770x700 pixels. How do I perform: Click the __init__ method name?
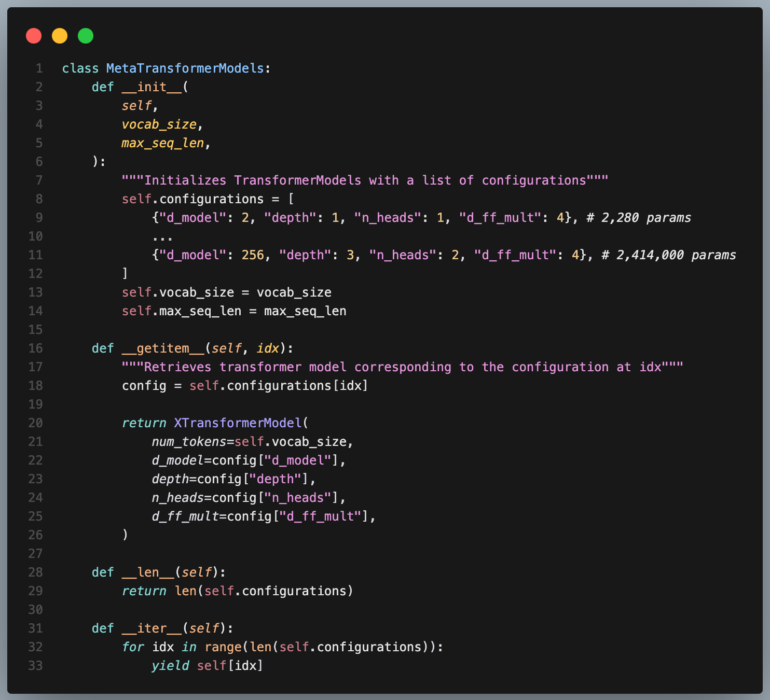152,87
